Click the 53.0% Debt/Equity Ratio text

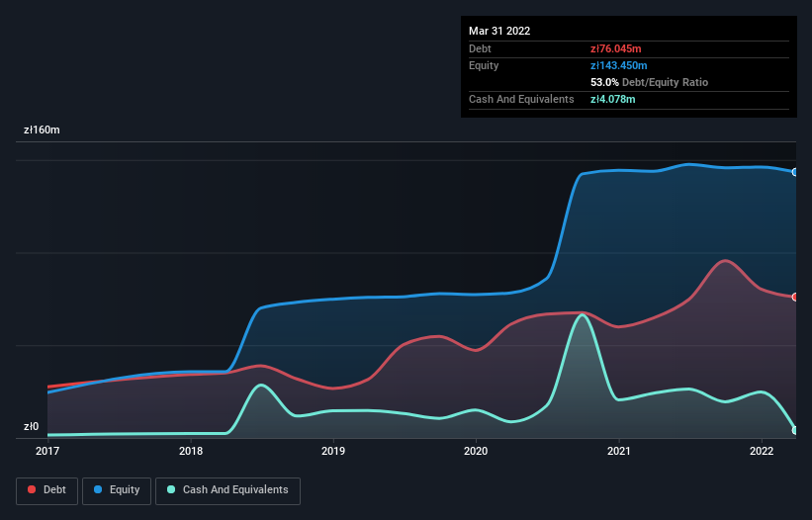pyautogui.click(x=650, y=82)
